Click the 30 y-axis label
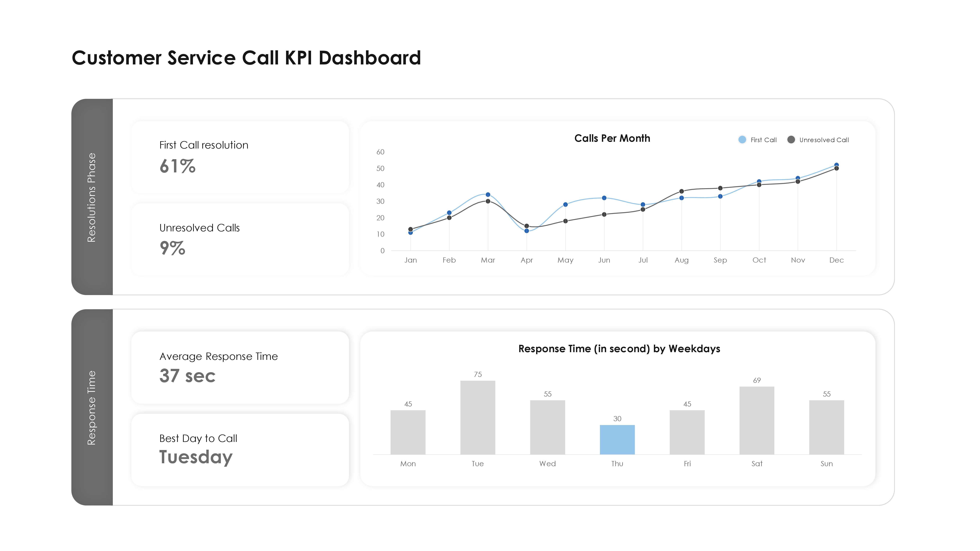 click(x=380, y=201)
